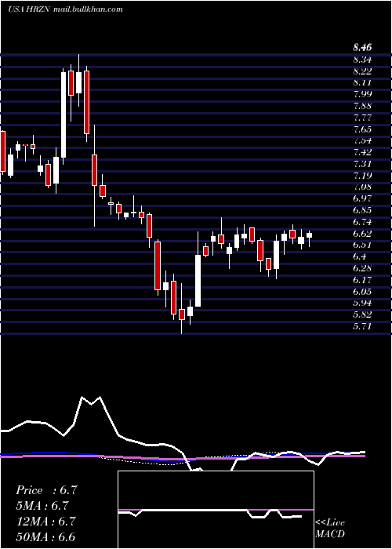Click the <<Live MACD label
Screen dimensions: 392x549
[330, 529]
